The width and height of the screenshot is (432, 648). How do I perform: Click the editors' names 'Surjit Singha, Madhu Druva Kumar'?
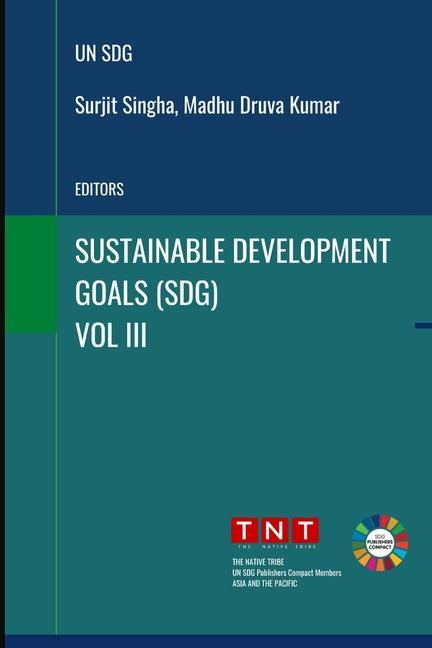(207, 106)
